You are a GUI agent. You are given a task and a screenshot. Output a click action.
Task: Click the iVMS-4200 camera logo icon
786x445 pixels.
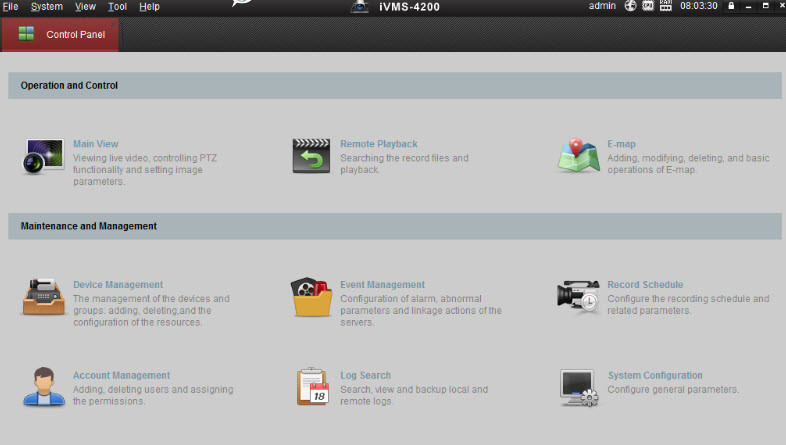tap(359, 7)
